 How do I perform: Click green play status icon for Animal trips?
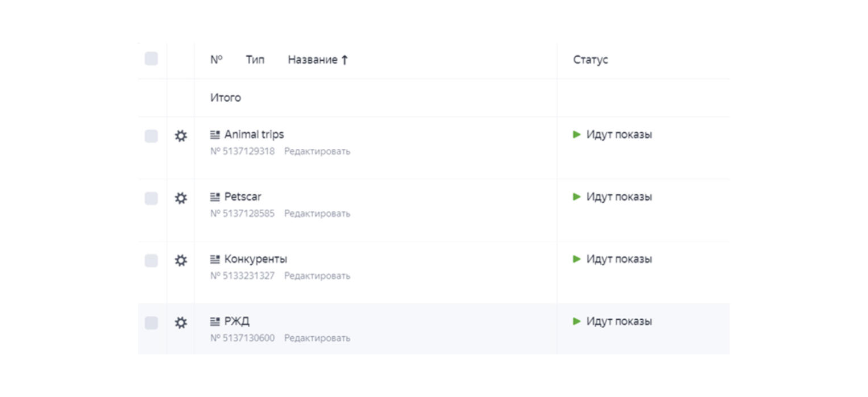[x=576, y=135]
